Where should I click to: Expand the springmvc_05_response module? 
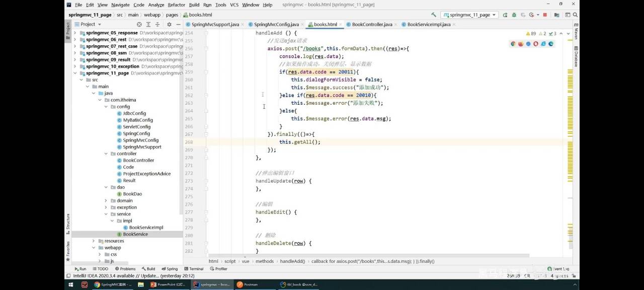(x=75, y=33)
